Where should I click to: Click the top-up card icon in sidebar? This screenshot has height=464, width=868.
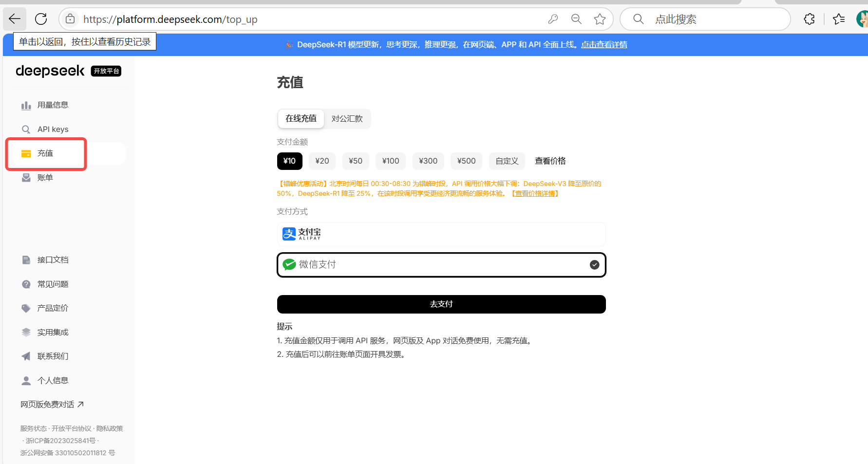point(26,153)
